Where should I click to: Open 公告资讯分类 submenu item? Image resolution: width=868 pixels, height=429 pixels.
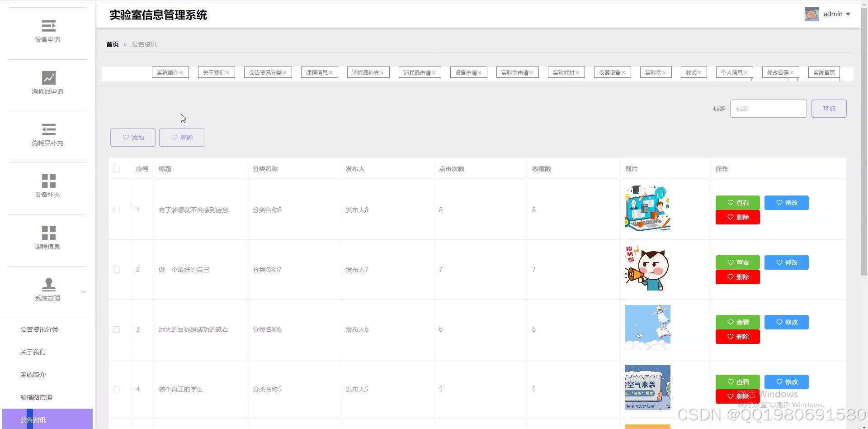point(39,329)
